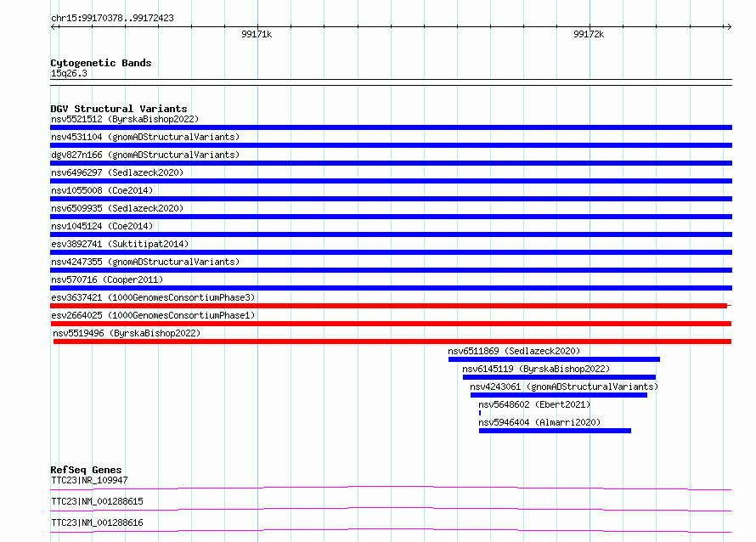This screenshot has width=756, height=542.
Task: Click the tiny nsv5648602 (Ebert2021) marker
Action: pyautogui.click(x=480, y=413)
